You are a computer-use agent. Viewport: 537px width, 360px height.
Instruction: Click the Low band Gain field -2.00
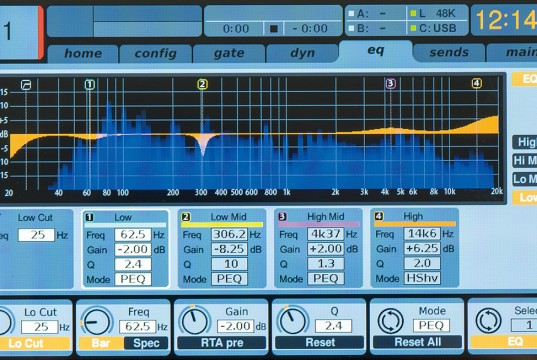(133, 249)
